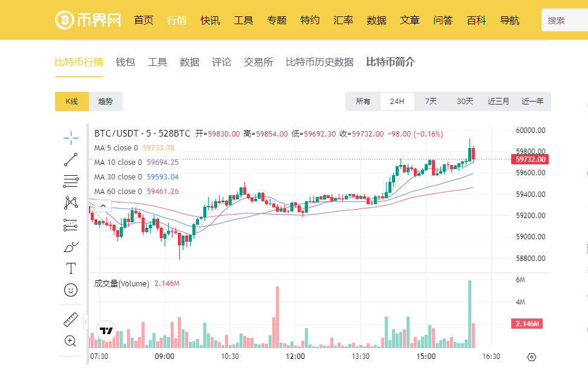
Task: Open the 数据 top nav item
Action: pos(376,20)
